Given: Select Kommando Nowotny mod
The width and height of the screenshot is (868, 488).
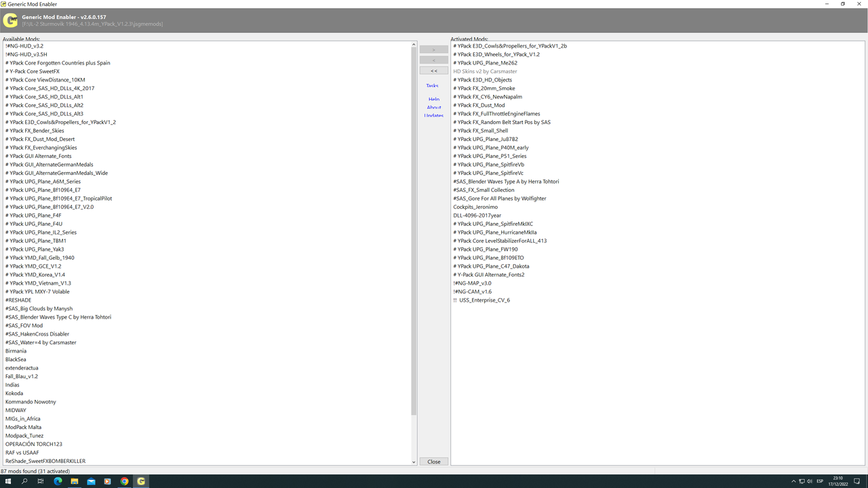Looking at the screenshot, I should pyautogui.click(x=31, y=402).
